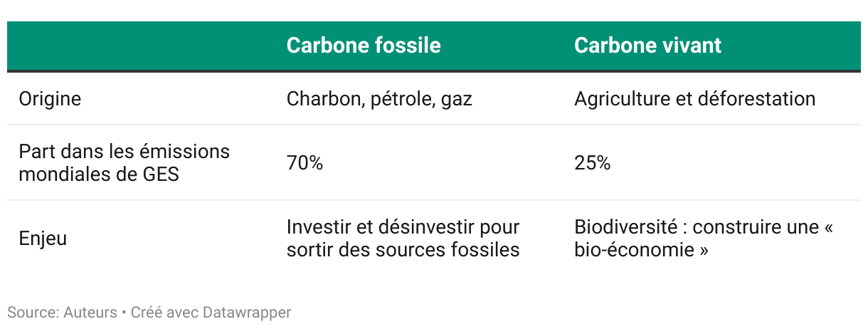Click the green header bar's empty first cell
Viewport: 868px width, 329px height.
point(142,46)
